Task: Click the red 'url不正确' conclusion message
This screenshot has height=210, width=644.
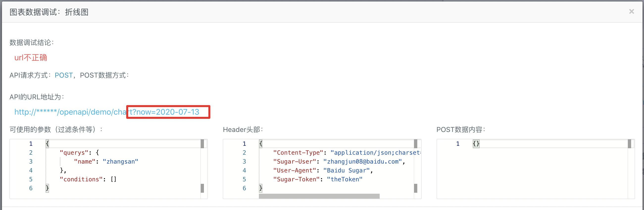Action: [31, 58]
